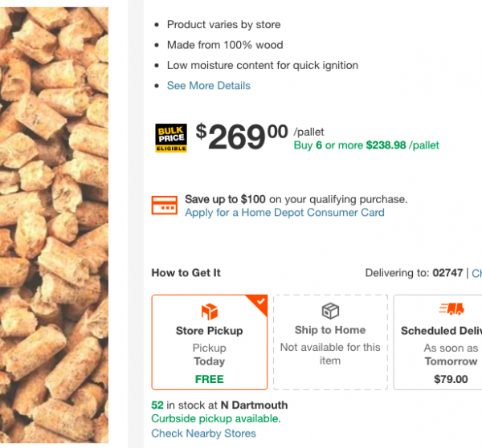Click the "N Dartmouth" store name
482x448 pixels.
[254, 405]
